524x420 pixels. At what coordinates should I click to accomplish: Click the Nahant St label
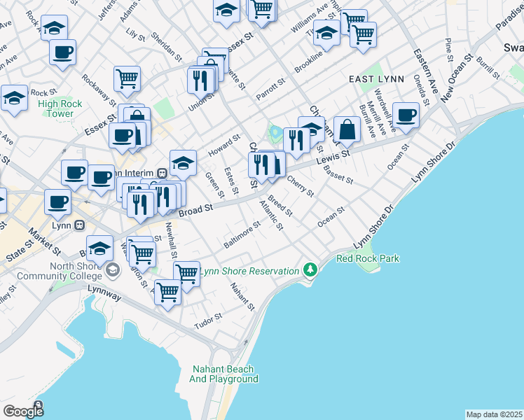[x=242, y=297]
